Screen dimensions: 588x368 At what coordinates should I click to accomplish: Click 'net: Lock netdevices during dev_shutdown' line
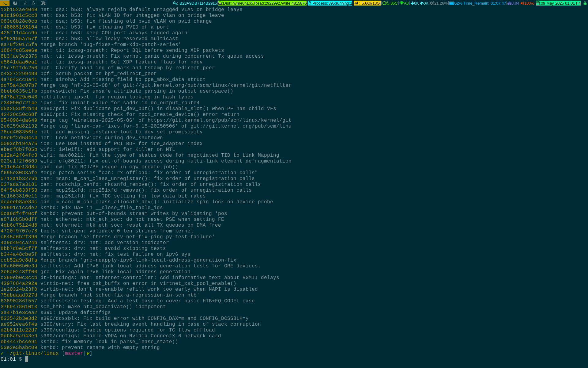coord(81,138)
